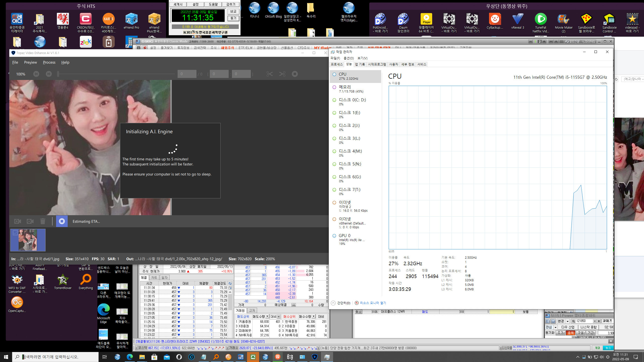The image size is (644, 362).
Task: Click the 100% zoom level label
Action: [21, 74]
